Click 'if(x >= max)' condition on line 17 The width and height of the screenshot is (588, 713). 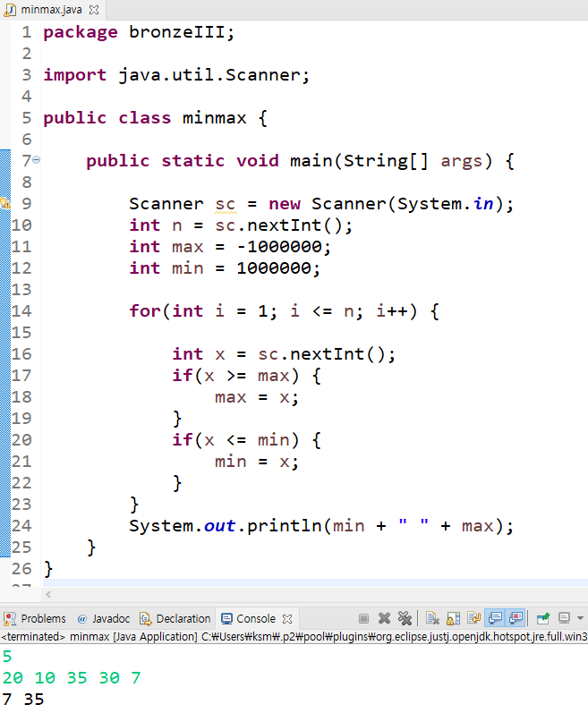pos(235,376)
